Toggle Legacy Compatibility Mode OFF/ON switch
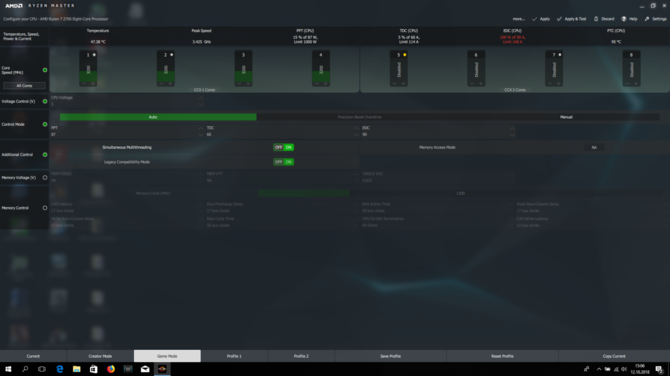Screen dimensions: 670x376 pos(283,162)
